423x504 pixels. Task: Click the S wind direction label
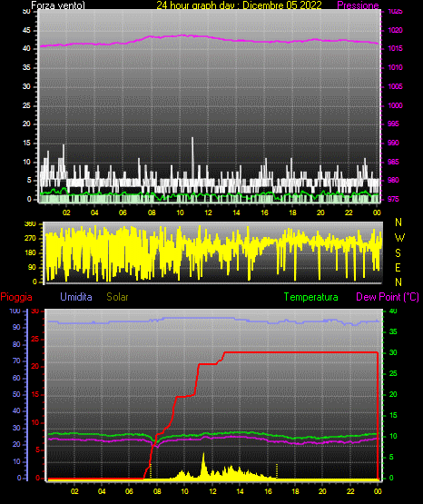398,253
